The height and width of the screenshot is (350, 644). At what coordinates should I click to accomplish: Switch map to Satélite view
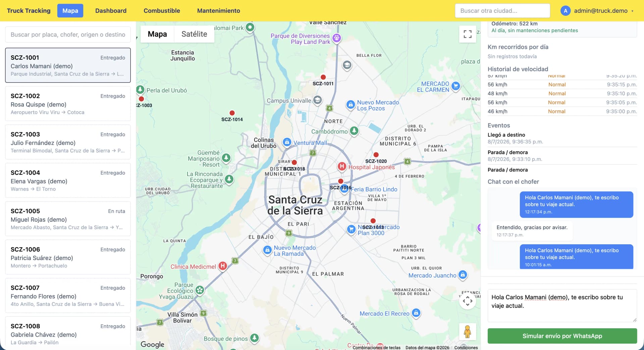[x=194, y=34]
